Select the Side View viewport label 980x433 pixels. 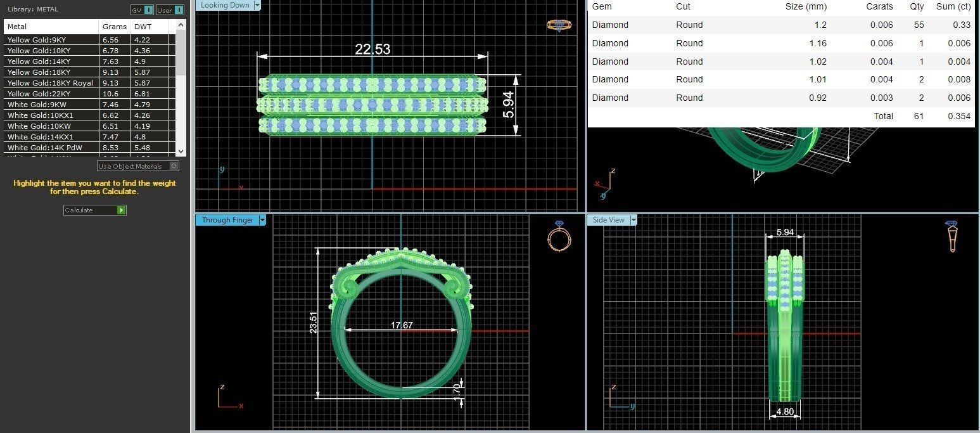click(x=608, y=220)
